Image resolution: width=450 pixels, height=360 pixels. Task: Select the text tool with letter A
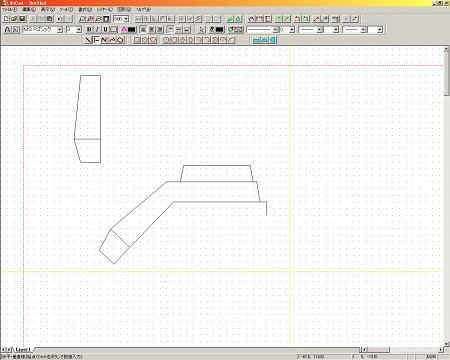click(x=7, y=30)
